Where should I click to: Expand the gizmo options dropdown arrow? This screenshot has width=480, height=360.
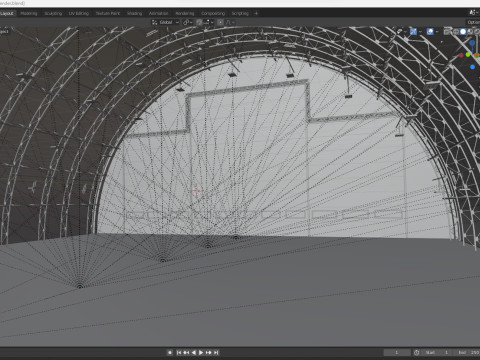click(x=420, y=32)
